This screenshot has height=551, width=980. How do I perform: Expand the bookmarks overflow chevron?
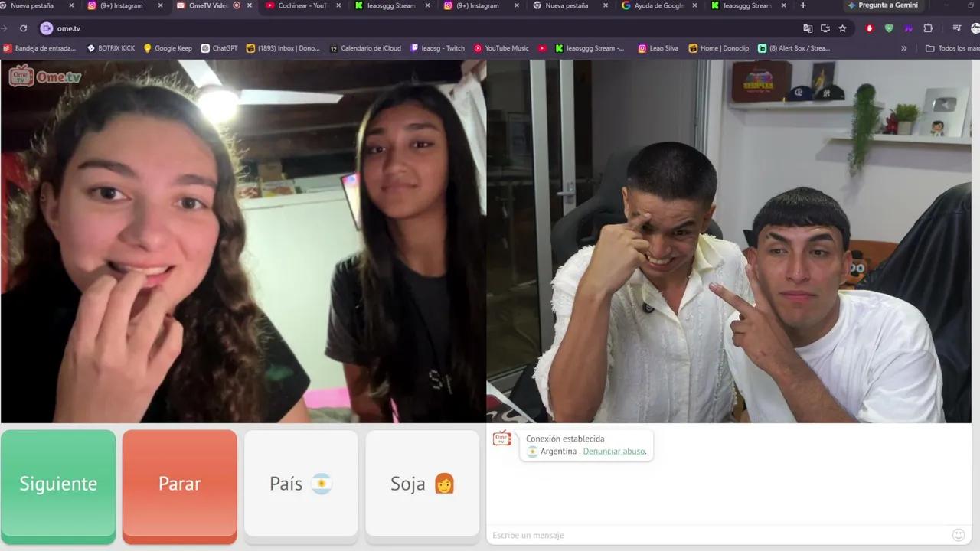tap(903, 48)
